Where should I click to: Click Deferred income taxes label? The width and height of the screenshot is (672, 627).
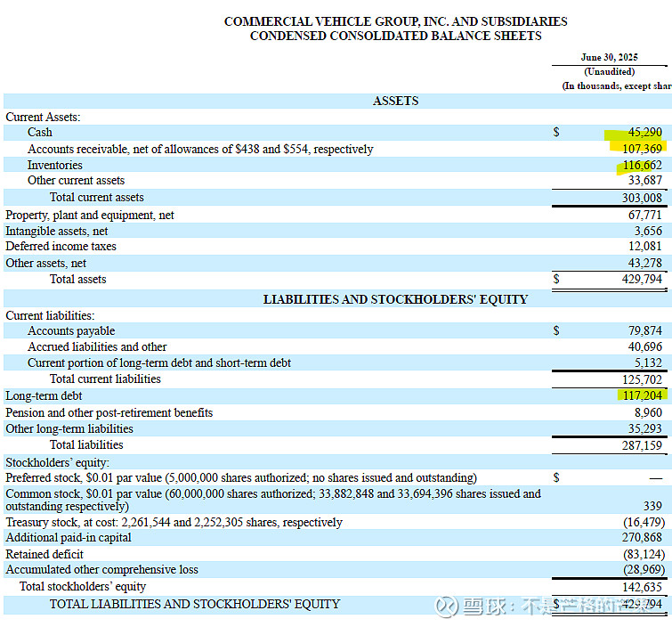[x=61, y=246]
